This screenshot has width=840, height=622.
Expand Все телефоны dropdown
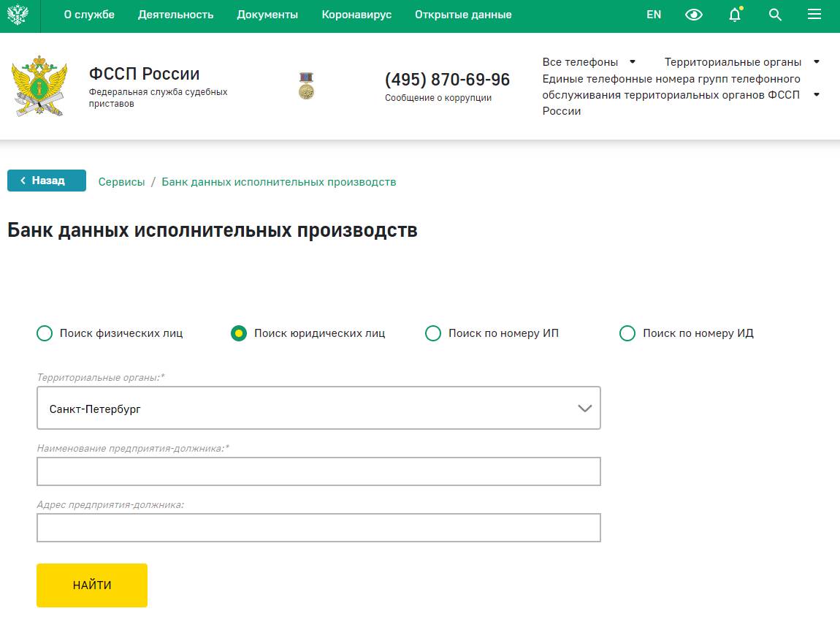point(589,62)
